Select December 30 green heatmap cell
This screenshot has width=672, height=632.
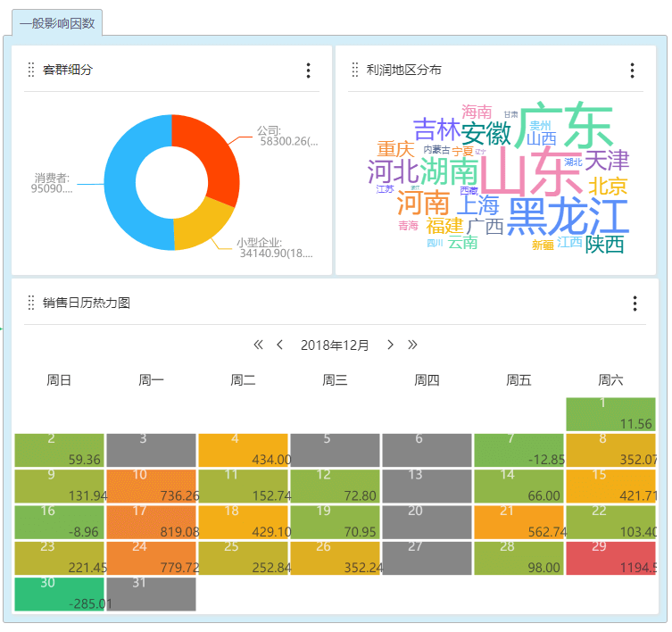coord(60,594)
